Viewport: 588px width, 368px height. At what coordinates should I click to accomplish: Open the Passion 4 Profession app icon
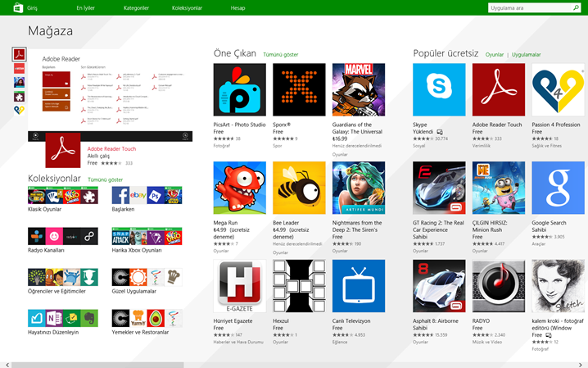point(558,89)
